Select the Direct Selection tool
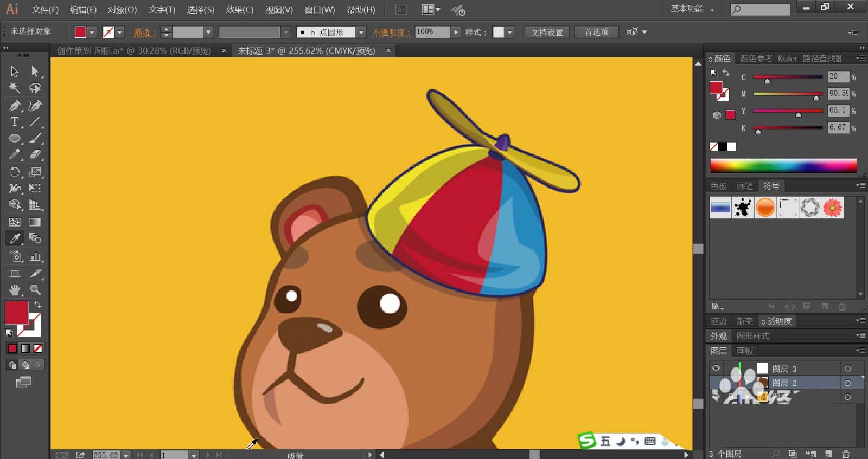868x459 pixels. coord(35,71)
